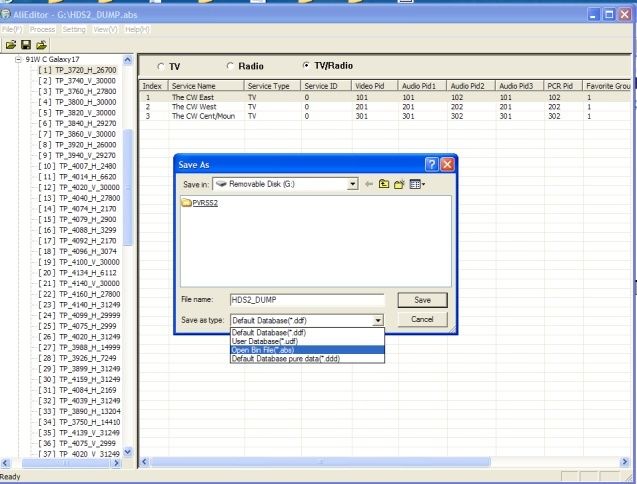Click the Cancel button
The height and width of the screenshot is (484, 637).
422,319
